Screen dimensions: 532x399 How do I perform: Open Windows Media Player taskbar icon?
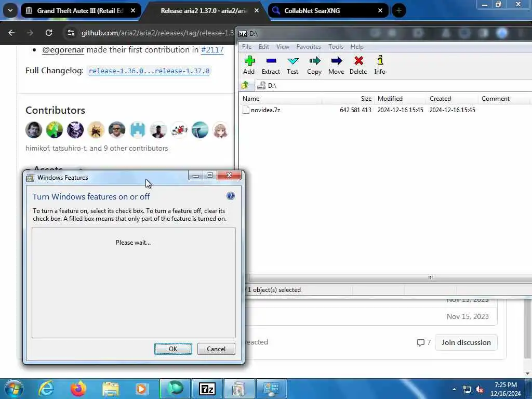tap(141, 389)
